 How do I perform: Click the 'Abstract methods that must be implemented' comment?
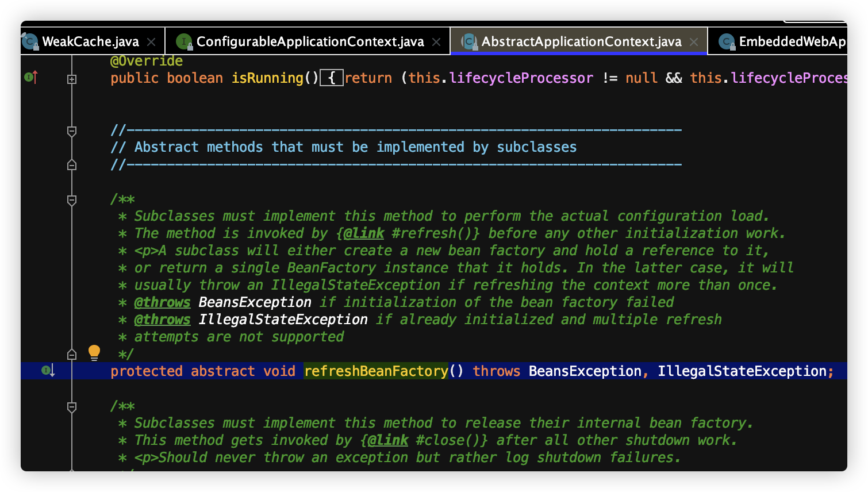344,147
